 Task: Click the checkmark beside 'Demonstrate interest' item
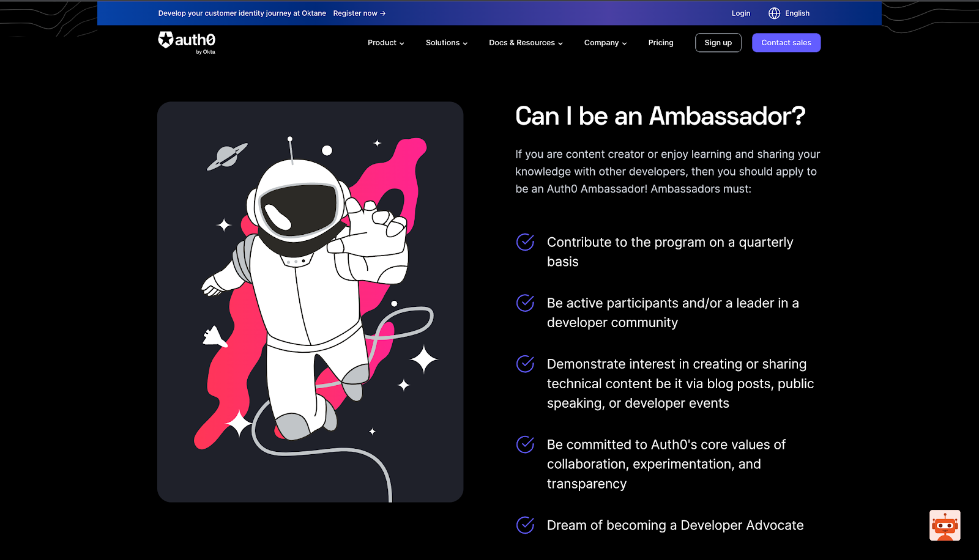click(525, 364)
